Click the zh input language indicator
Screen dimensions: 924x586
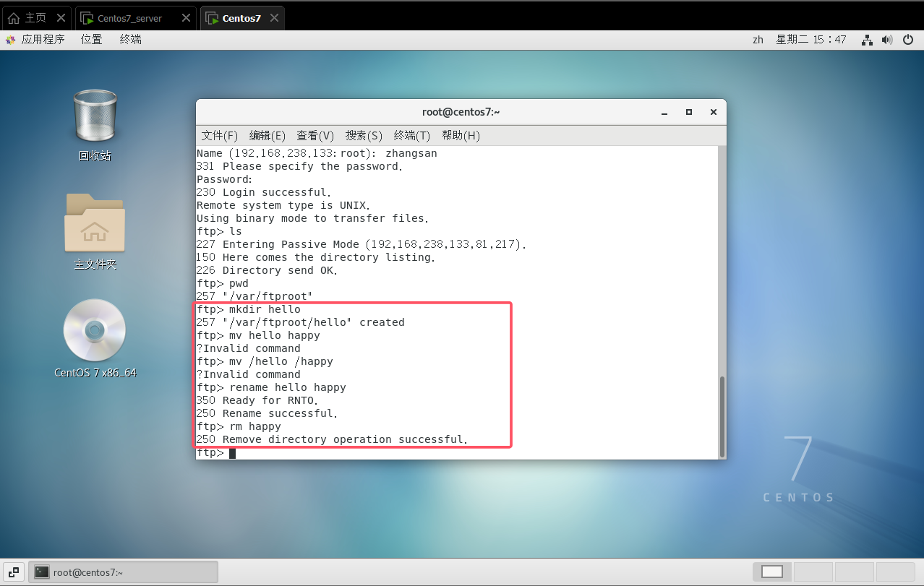click(x=758, y=40)
